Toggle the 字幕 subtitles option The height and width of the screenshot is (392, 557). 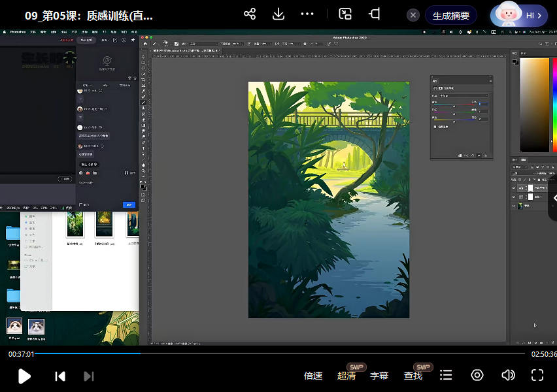[x=379, y=376]
